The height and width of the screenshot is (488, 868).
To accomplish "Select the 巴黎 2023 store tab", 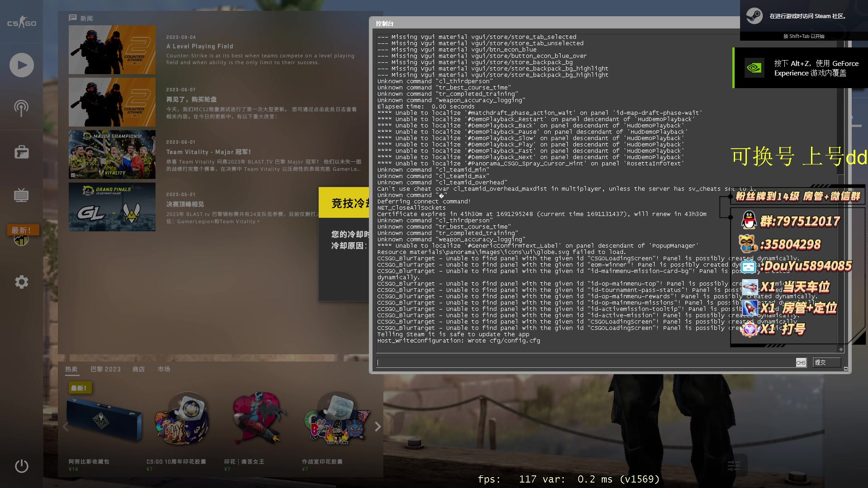I will point(105,369).
